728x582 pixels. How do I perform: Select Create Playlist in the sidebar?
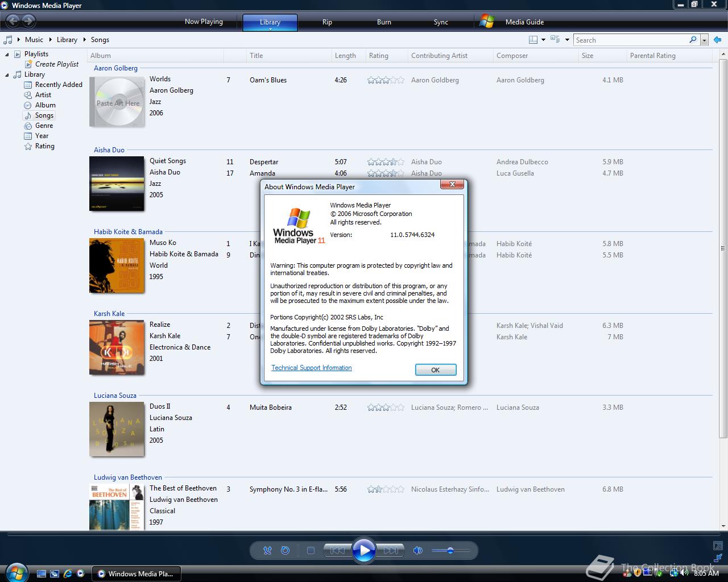coord(57,64)
